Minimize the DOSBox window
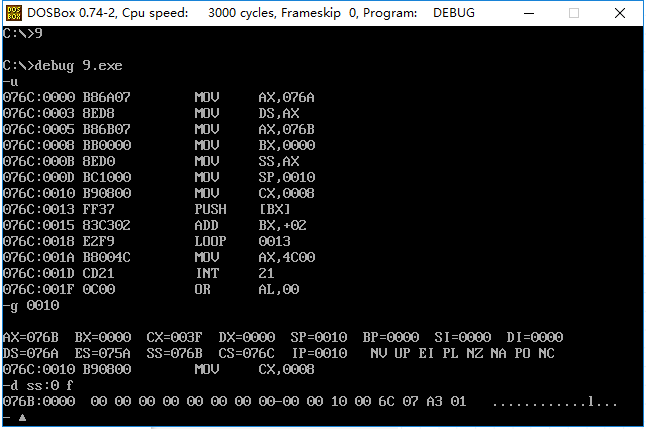 point(529,13)
